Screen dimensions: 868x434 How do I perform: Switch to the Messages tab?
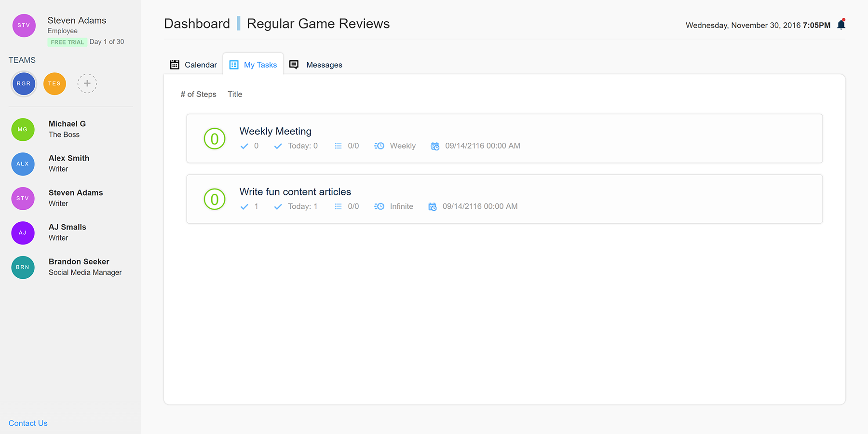pyautogui.click(x=316, y=65)
